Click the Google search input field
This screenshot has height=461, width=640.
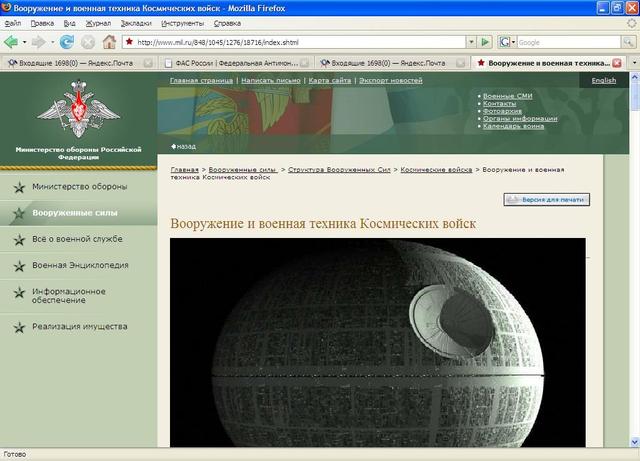coord(569,42)
